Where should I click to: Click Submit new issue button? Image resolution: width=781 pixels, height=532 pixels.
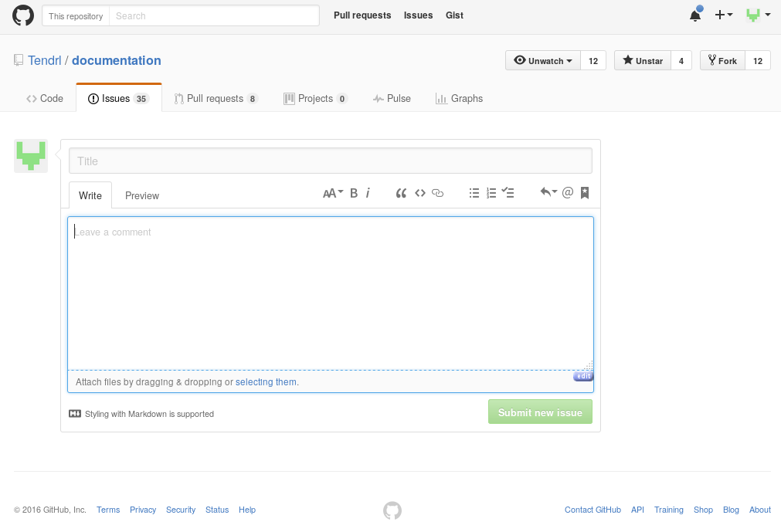541,412
